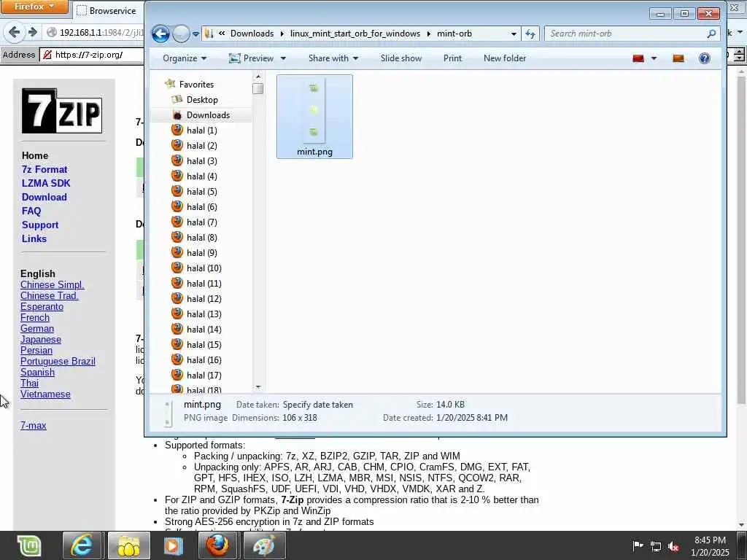Open the 7z Format link

tap(44, 169)
